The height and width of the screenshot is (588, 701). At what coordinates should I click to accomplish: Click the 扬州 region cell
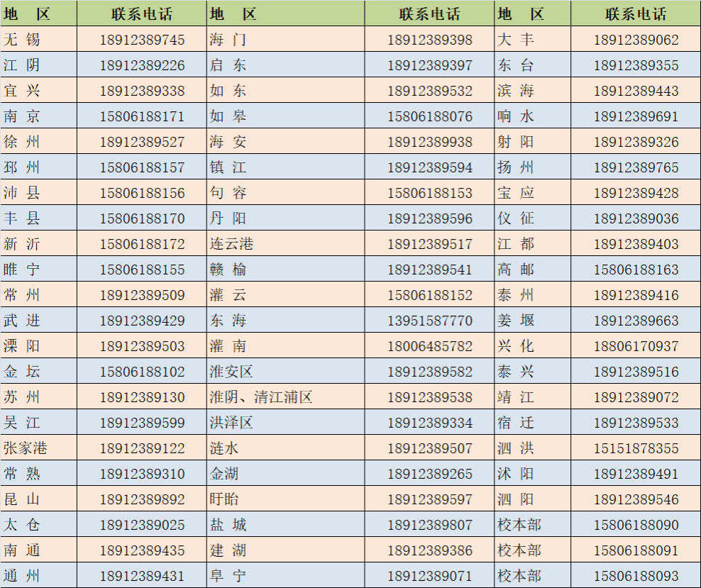516,167
